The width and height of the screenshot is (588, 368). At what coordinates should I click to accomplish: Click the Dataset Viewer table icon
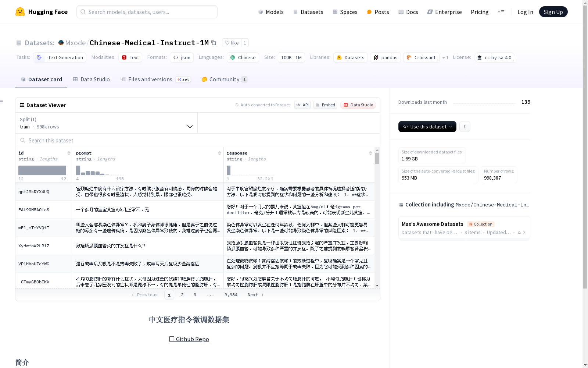coord(22,105)
